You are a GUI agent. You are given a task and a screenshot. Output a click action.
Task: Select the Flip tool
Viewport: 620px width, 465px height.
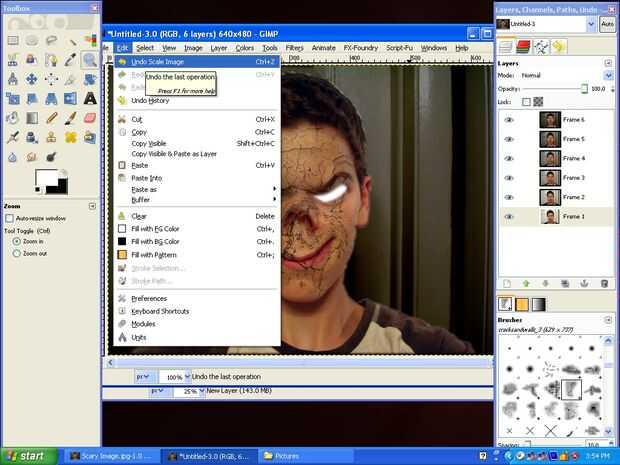coord(71,98)
